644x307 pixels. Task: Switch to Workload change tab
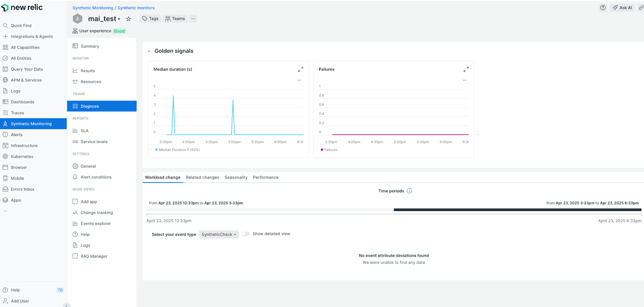[163, 177]
